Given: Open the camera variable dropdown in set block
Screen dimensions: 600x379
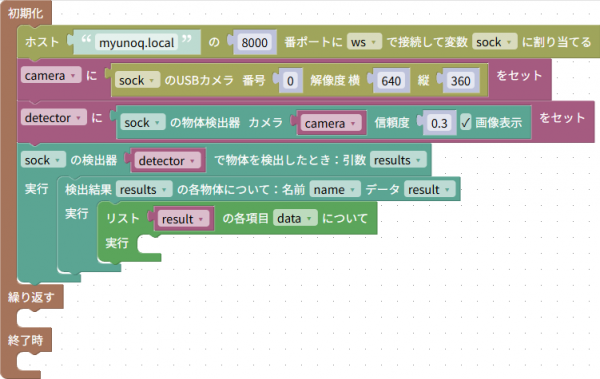Looking at the screenshot, I should pyautogui.click(x=51, y=75).
